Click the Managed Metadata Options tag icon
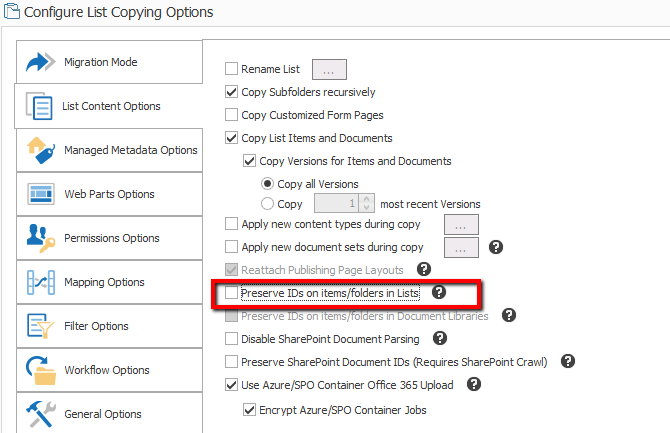Image resolution: width=670 pixels, height=433 pixels. (x=41, y=150)
